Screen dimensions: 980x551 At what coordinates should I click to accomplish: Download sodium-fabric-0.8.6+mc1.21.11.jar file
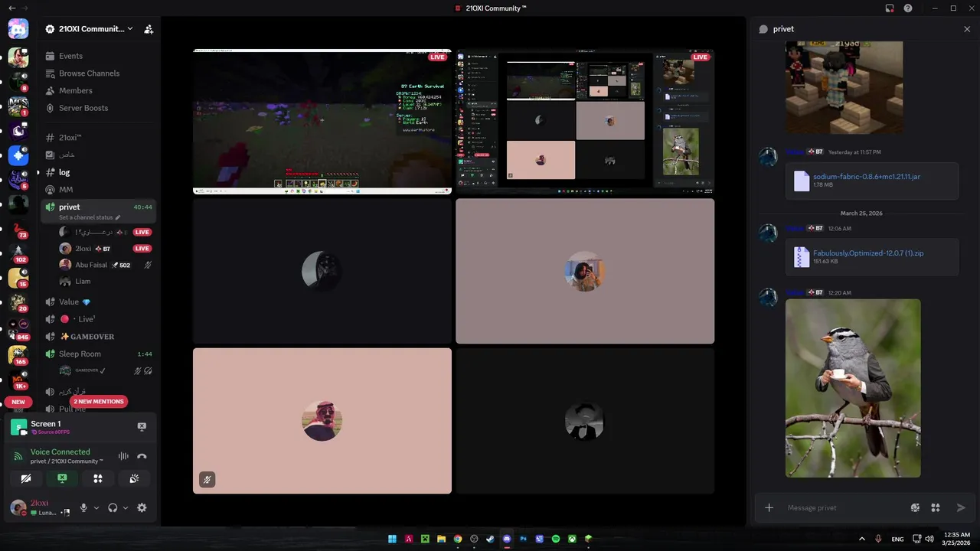tap(867, 177)
